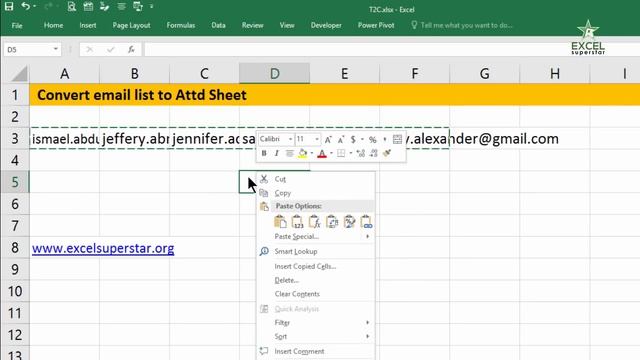Decrease font size in mini toolbar
This screenshot has width=640, height=360.
coord(341,140)
